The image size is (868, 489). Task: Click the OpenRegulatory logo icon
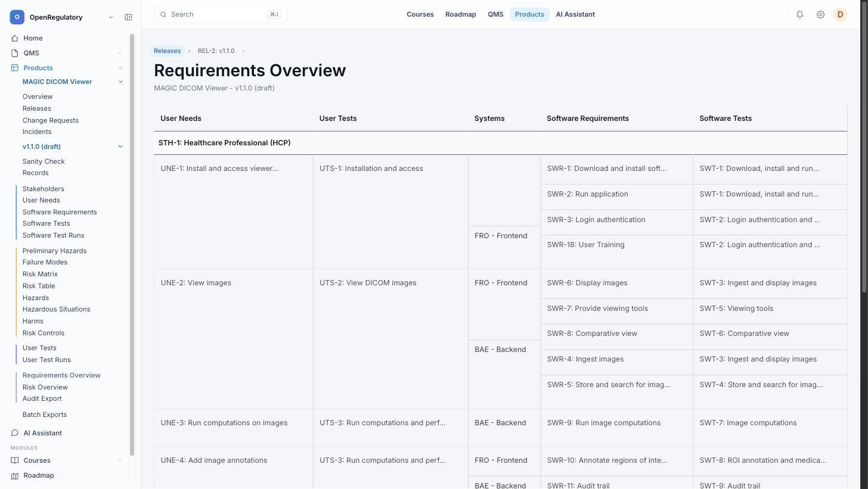click(17, 17)
